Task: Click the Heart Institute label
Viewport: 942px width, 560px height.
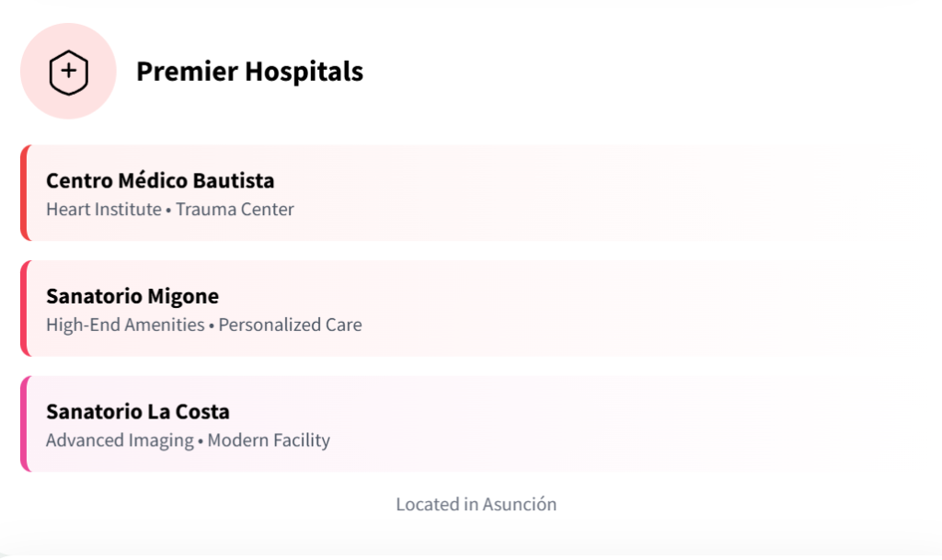Action: 104,210
